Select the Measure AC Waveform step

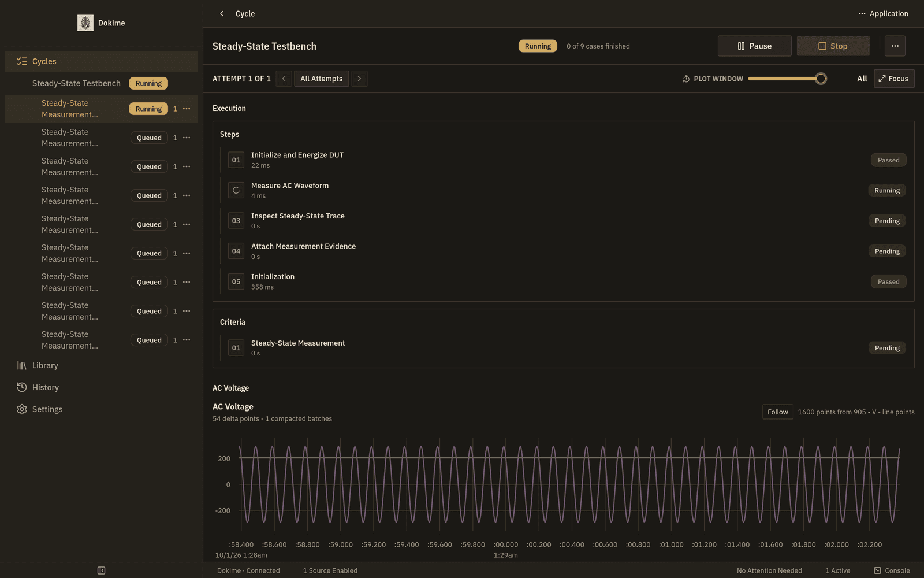pos(563,190)
